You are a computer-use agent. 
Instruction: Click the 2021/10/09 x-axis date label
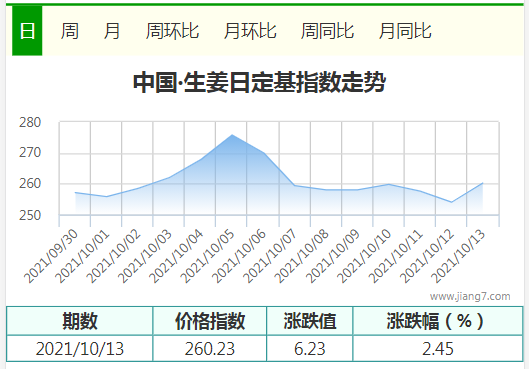333,256
